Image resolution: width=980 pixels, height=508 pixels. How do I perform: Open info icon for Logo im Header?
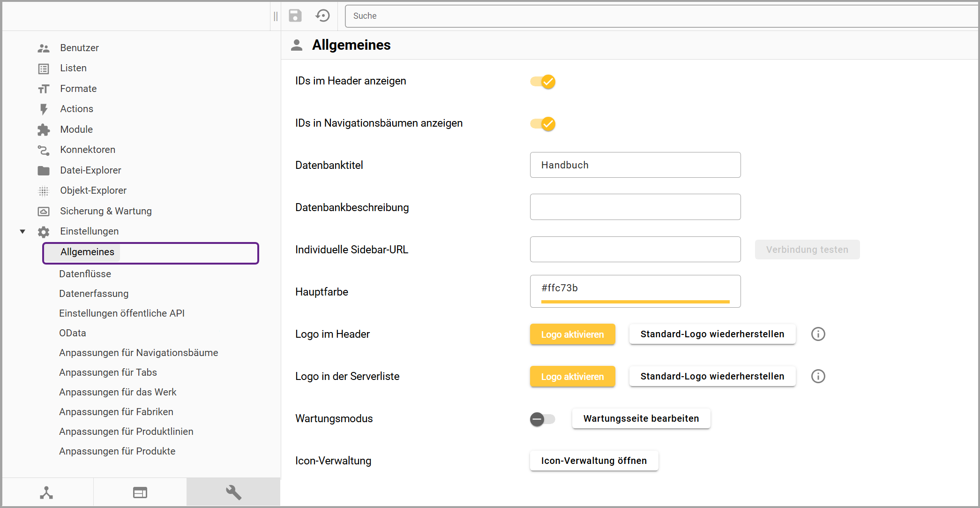[x=818, y=334]
